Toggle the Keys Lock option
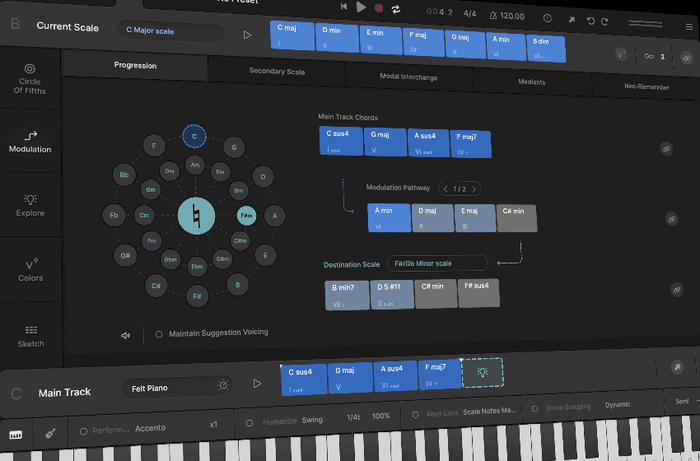This screenshot has width=700, height=461. 416,413
